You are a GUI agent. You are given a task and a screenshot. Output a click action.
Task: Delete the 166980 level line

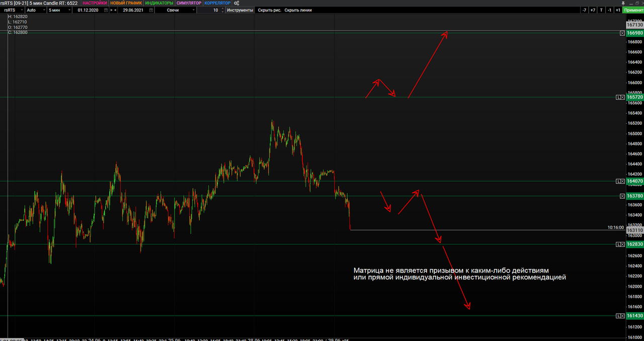pos(622,33)
